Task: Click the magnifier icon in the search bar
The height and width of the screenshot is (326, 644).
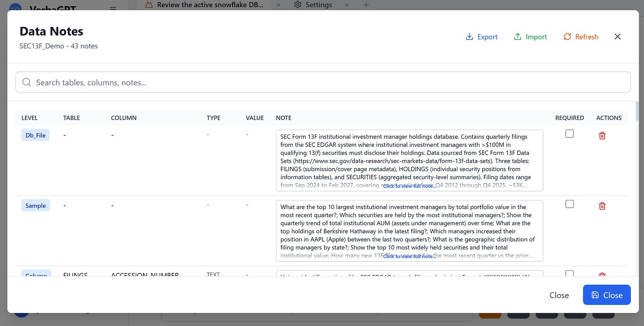Action: [27, 82]
